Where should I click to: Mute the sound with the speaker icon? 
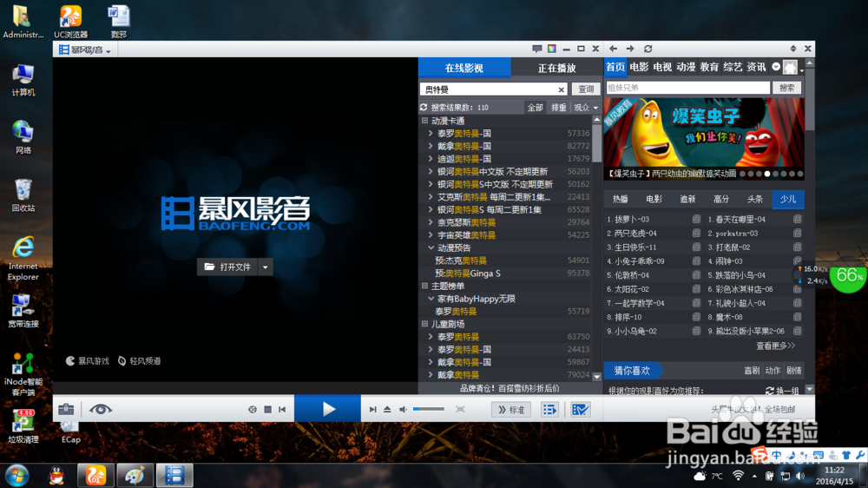click(403, 409)
